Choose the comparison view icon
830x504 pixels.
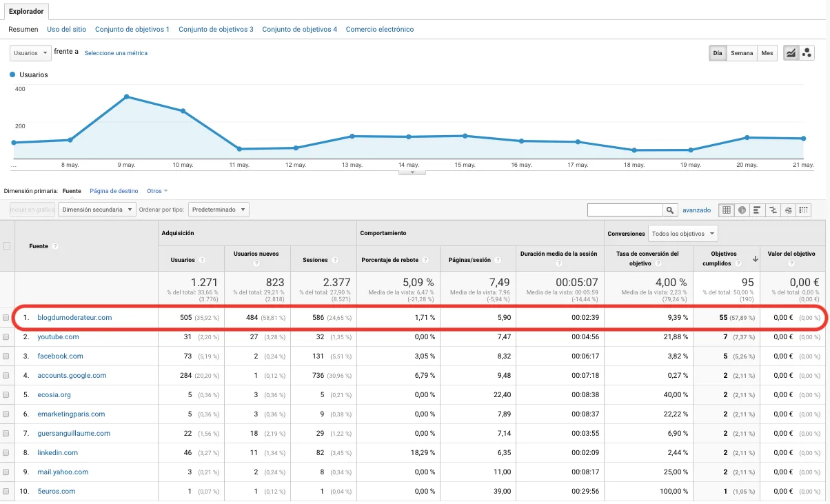click(x=773, y=210)
